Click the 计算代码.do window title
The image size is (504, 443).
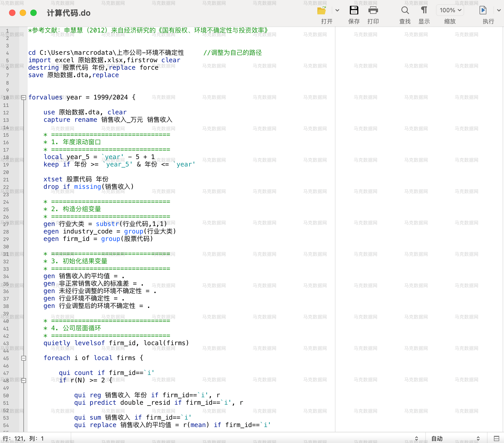69,13
